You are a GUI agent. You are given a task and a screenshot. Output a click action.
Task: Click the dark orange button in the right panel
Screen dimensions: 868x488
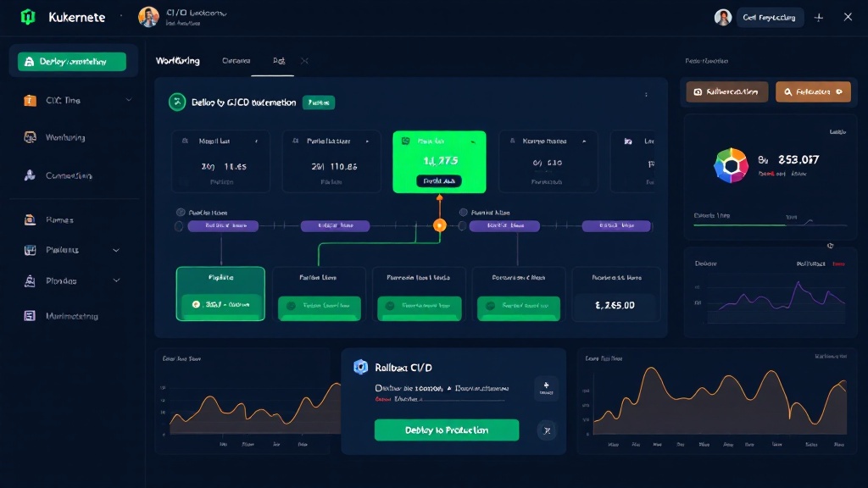[x=726, y=91]
